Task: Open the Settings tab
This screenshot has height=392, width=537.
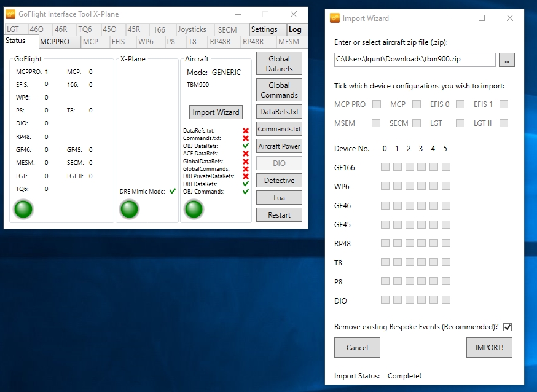Action: coord(264,29)
